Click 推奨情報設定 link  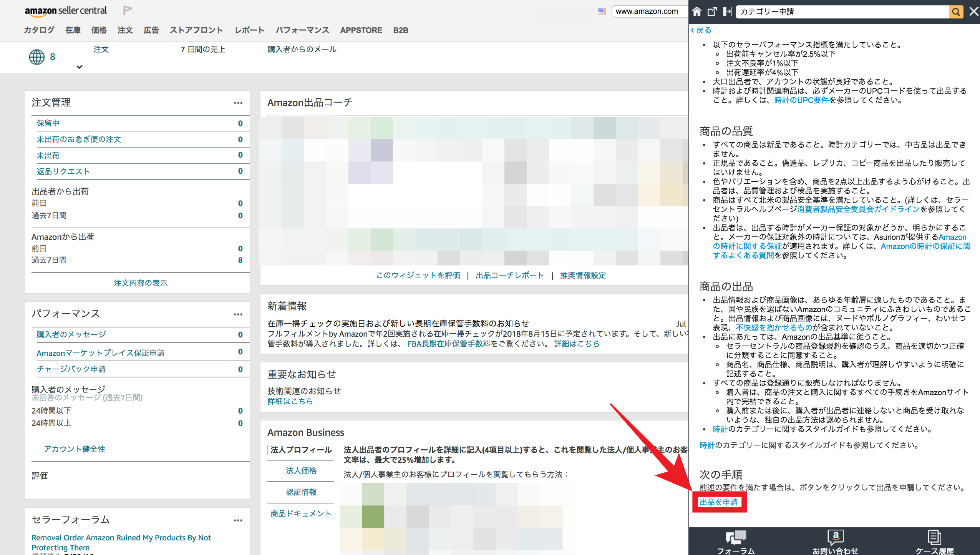583,276
